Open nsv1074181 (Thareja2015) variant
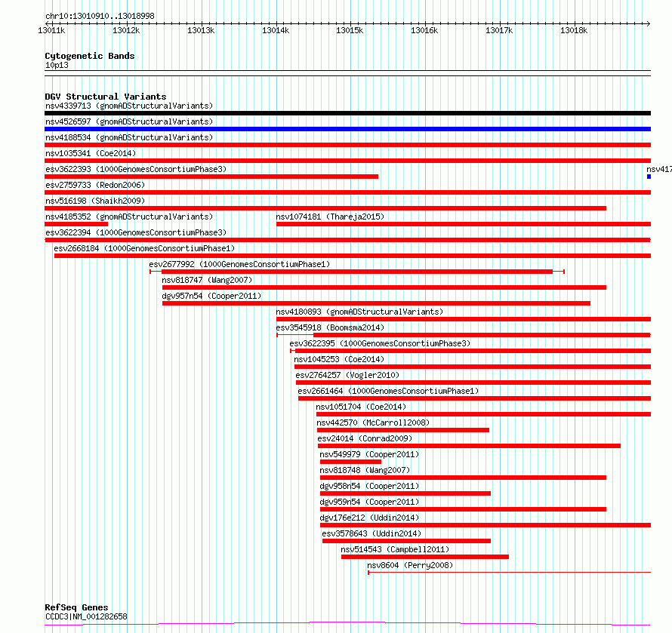 [330, 217]
